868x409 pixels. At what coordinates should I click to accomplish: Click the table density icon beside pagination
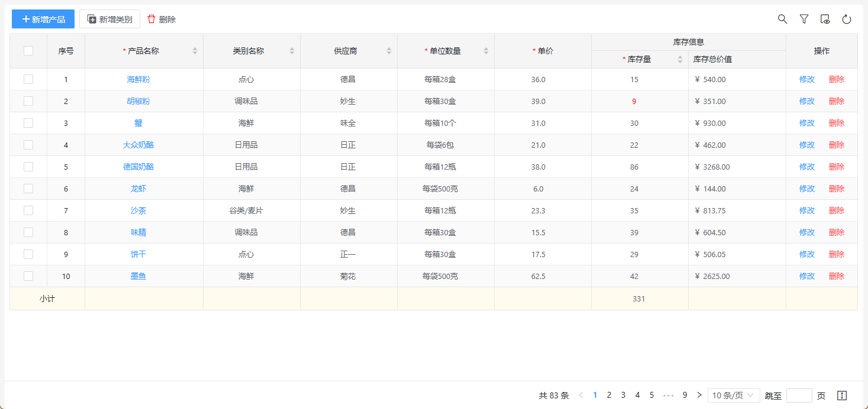pyautogui.click(x=843, y=395)
